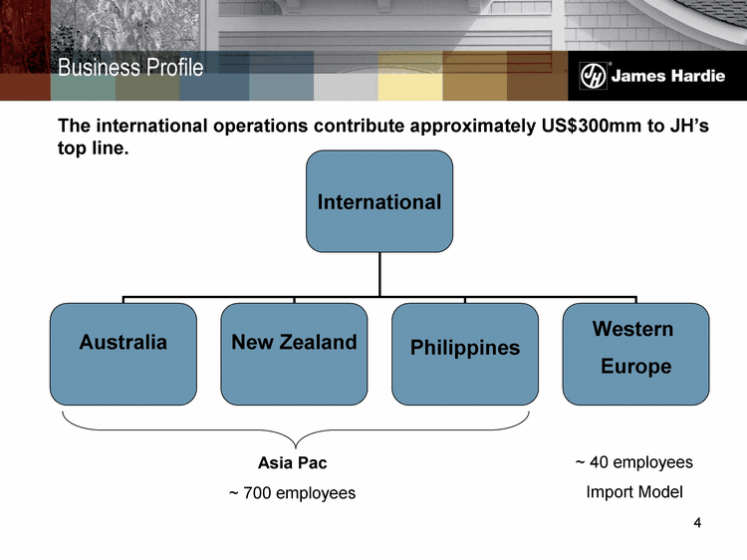The width and height of the screenshot is (747, 560).
Task: Click the light gray header color block
Action: (346, 87)
